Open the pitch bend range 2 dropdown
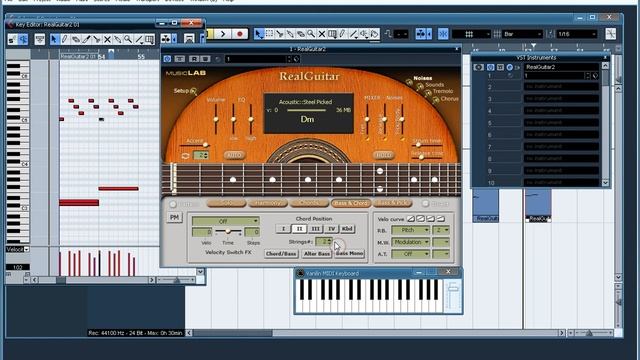Screen dimensions: 640x360 441,230
